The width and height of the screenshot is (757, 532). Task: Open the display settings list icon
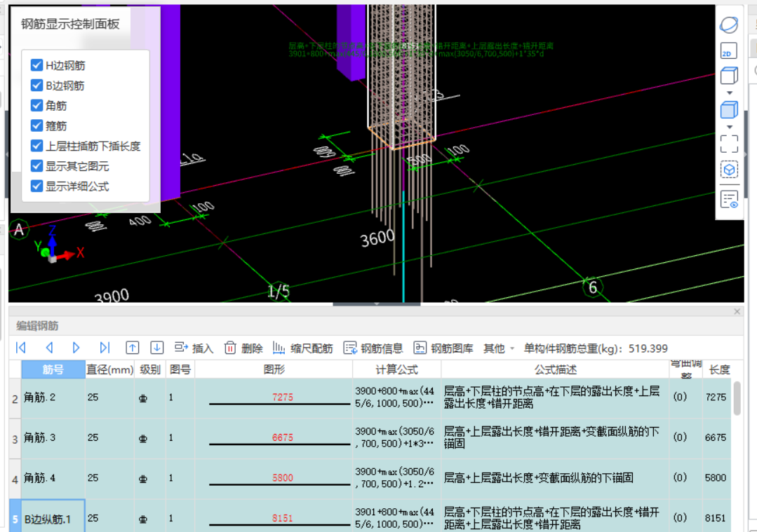click(729, 199)
